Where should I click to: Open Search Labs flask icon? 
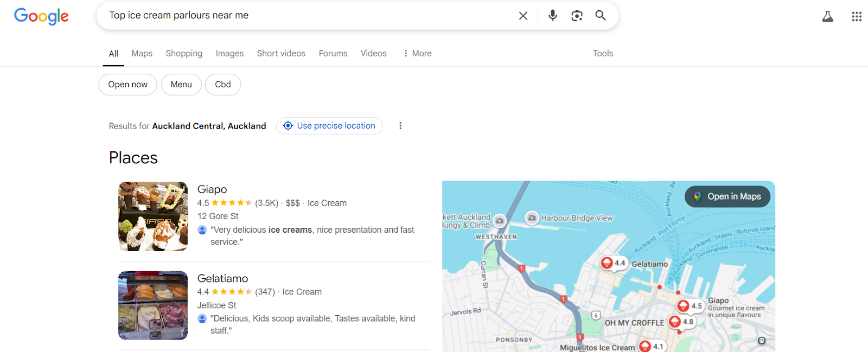coord(827,16)
